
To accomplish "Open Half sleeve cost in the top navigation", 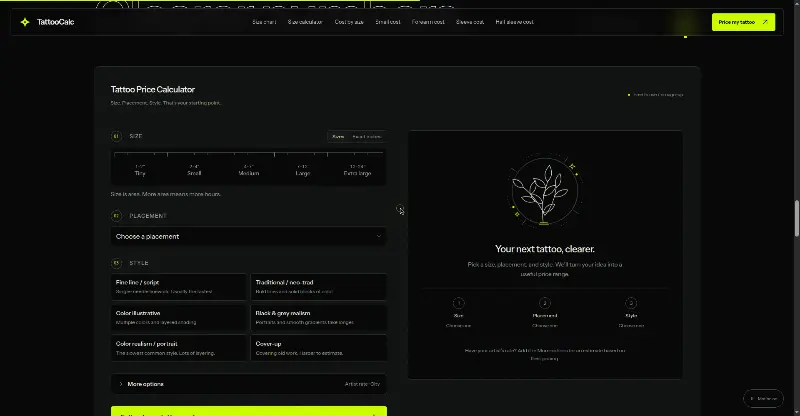I will (514, 22).
